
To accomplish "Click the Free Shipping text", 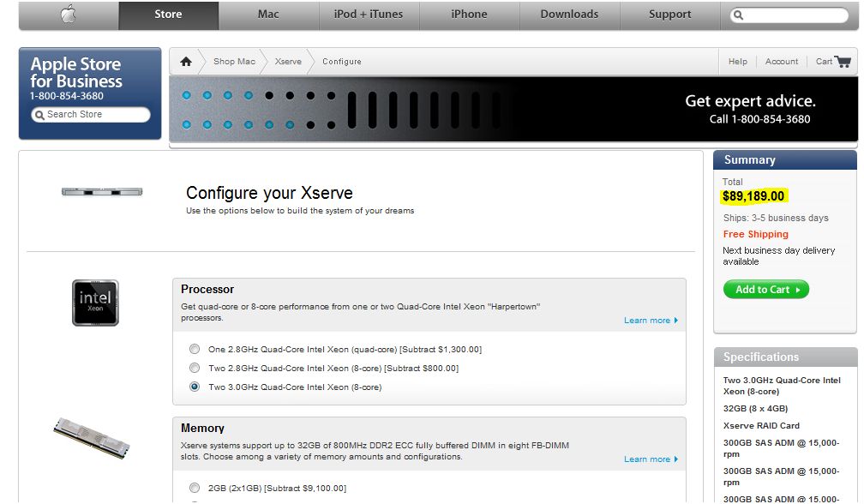I will pyautogui.click(x=755, y=234).
